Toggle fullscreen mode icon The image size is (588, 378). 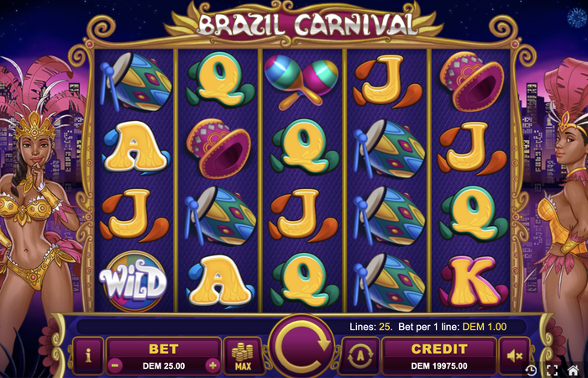[x=552, y=370]
